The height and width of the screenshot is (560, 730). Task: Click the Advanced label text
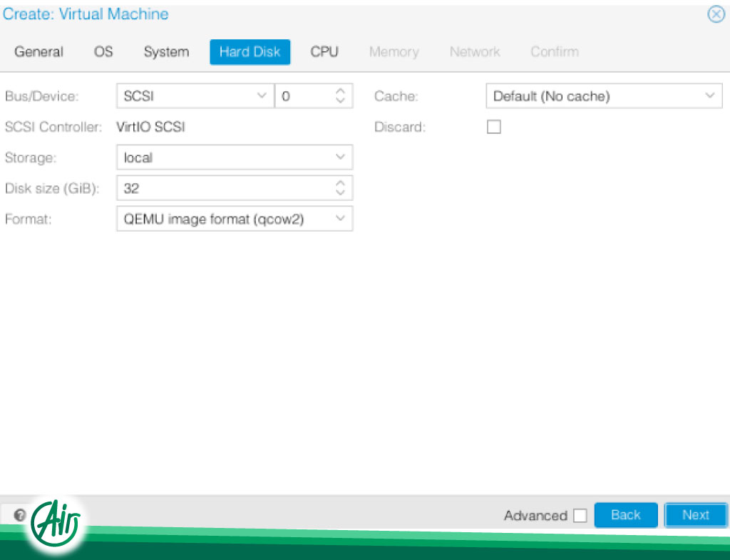535,515
